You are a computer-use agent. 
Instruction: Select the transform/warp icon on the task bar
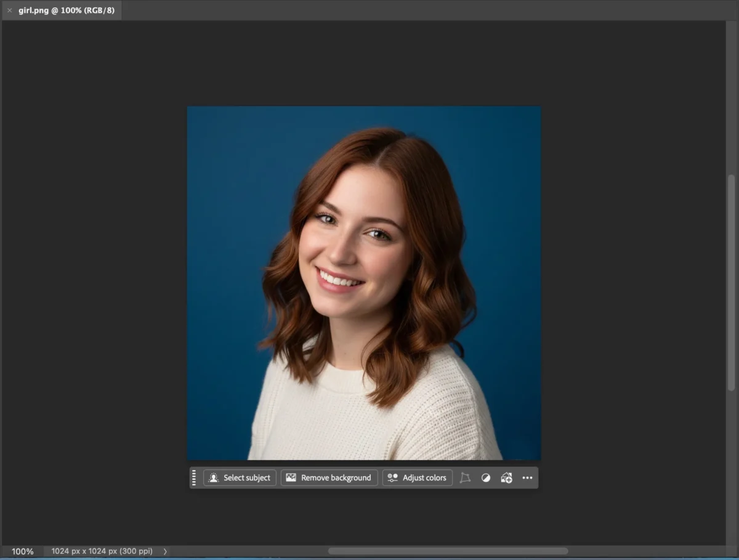click(466, 477)
